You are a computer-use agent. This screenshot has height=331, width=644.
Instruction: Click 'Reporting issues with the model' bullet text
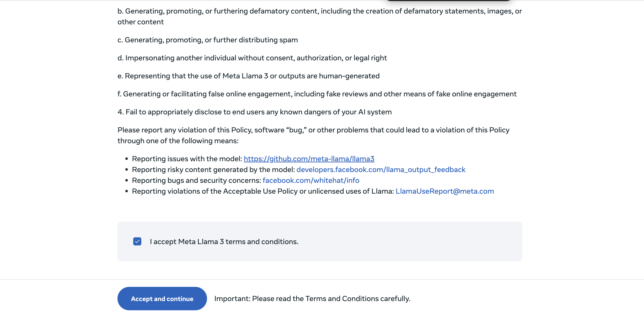point(187,159)
